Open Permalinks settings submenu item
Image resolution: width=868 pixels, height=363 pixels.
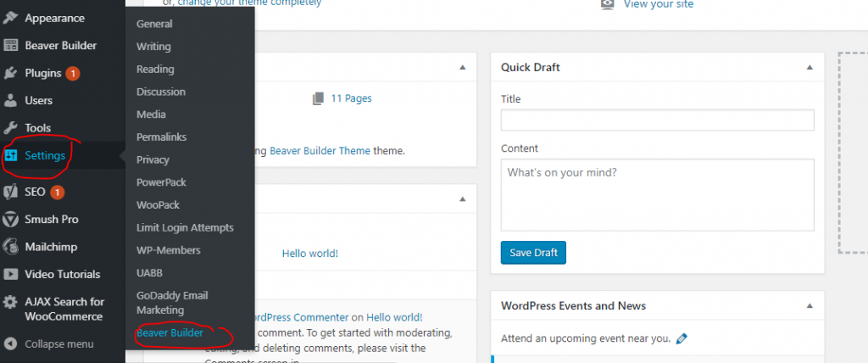(162, 137)
